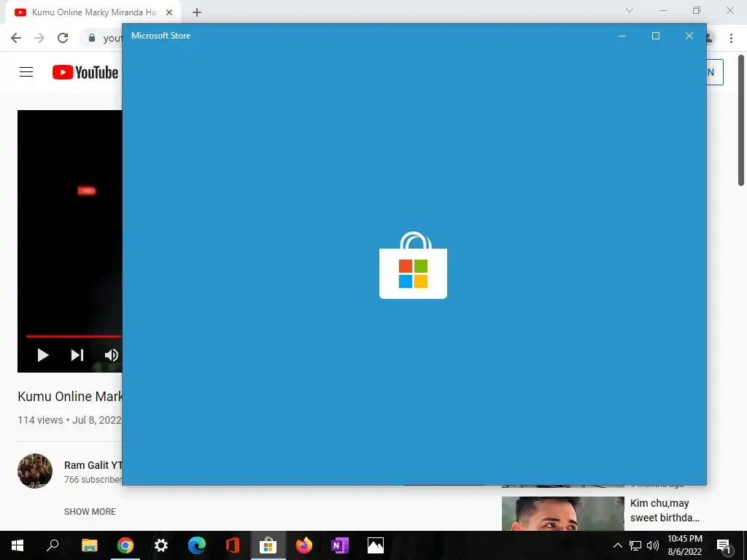The width and height of the screenshot is (747, 560).
Task: Open the Windows Start menu
Action: coord(18,545)
